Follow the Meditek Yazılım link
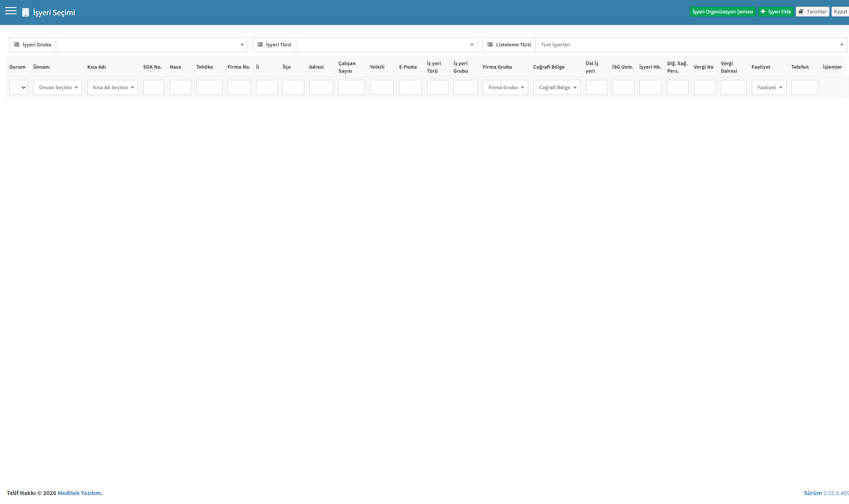The height and width of the screenshot is (504, 849). coord(79,493)
